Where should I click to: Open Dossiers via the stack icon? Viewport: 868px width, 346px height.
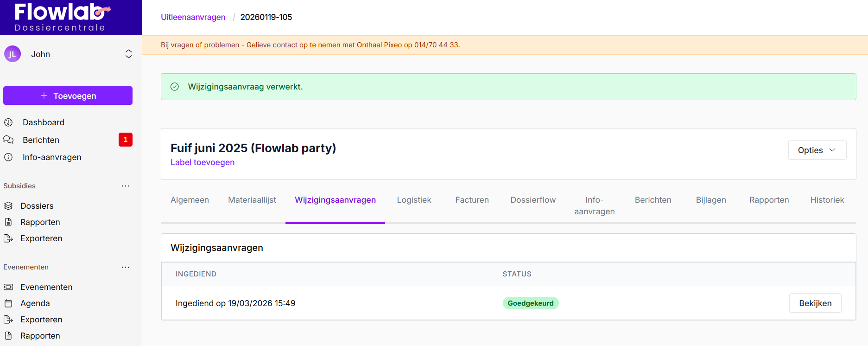click(8, 206)
